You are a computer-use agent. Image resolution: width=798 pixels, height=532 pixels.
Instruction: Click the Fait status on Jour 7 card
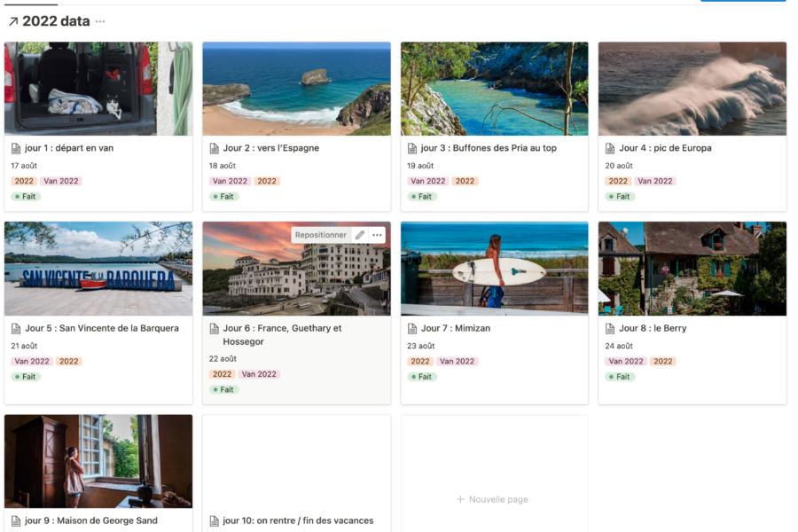coord(422,377)
